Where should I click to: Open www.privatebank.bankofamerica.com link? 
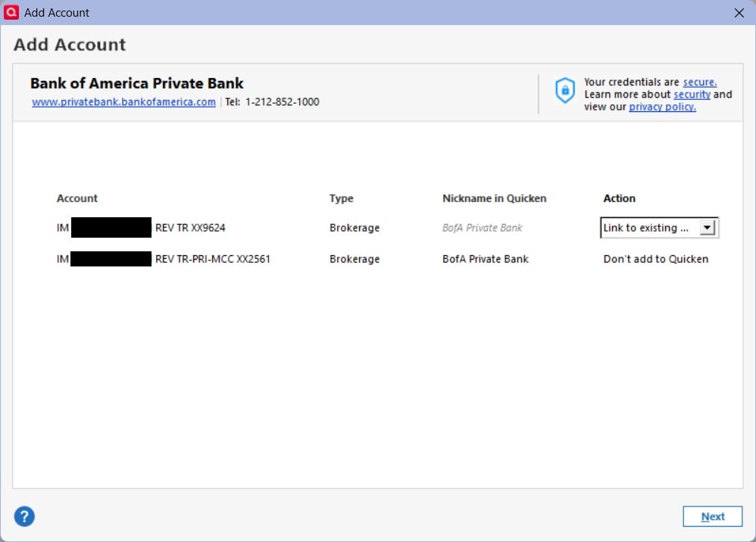point(124,101)
